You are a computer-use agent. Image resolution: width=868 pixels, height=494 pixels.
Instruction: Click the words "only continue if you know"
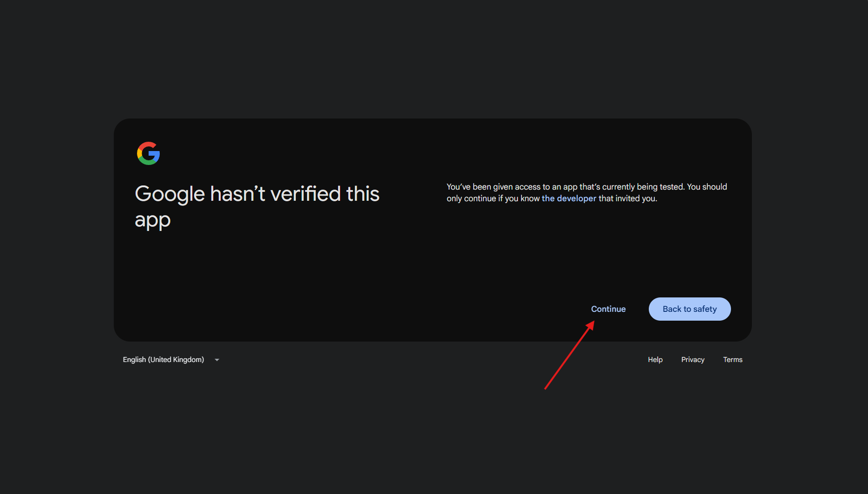point(493,198)
